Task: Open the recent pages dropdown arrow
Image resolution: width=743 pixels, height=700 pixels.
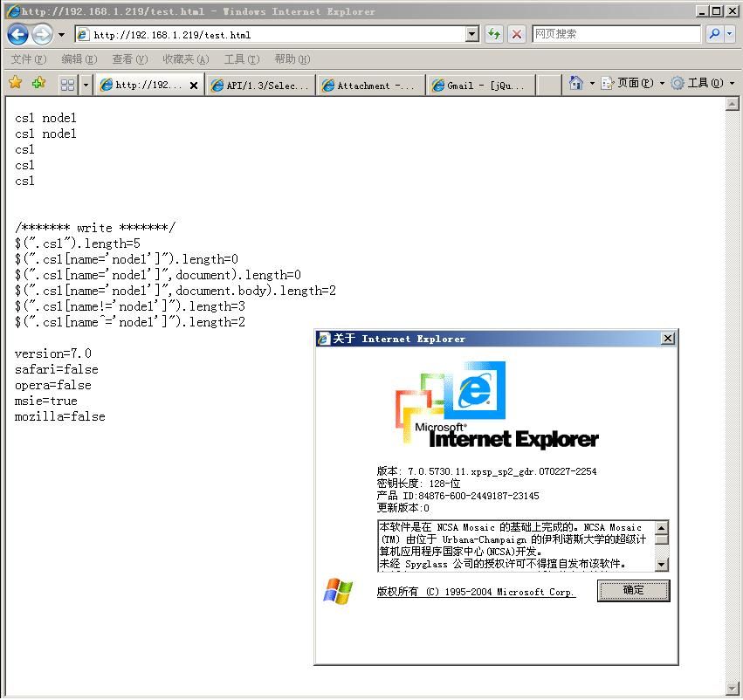Action: pyautogui.click(x=61, y=35)
